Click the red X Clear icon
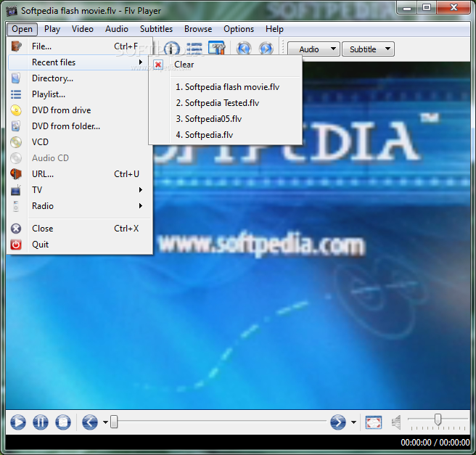 [x=158, y=65]
